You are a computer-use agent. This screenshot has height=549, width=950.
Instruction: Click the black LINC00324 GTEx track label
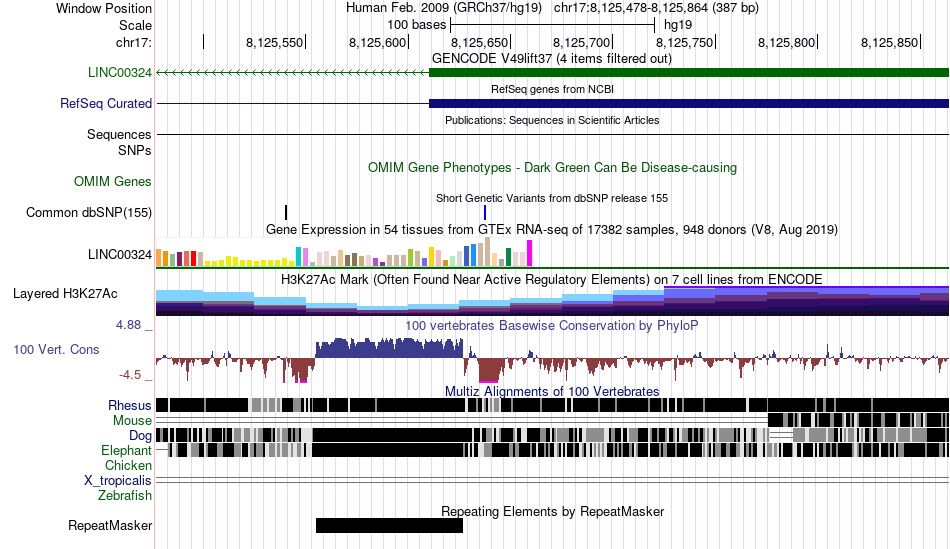119,255
